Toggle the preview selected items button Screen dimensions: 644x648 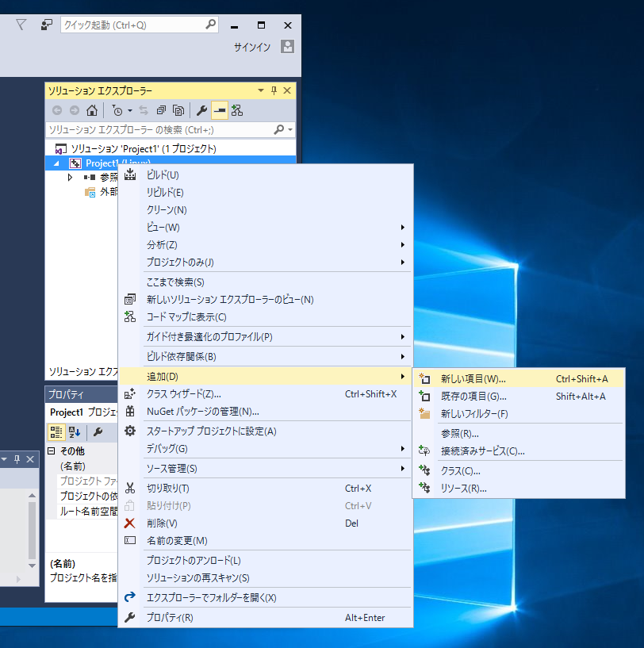pos(220,110)
